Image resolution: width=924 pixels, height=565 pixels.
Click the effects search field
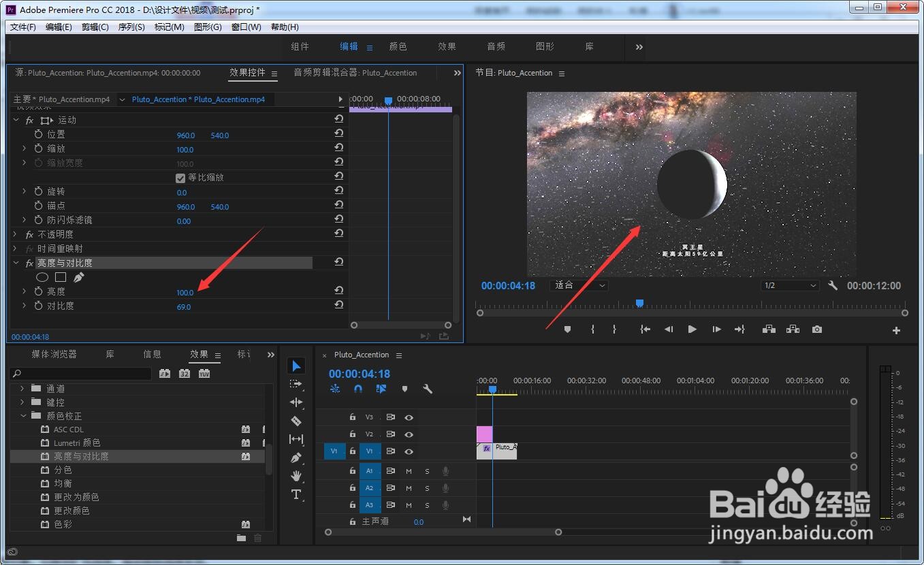pyautogui.click(x=82, y=374)
